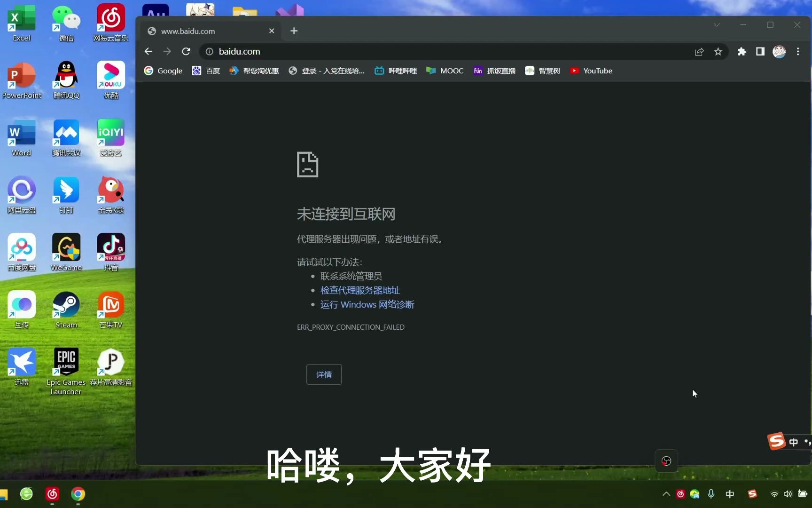Viewport: 812px width, 508px height.
Task: Click the 详情 details button
Action: pos(324,374)
